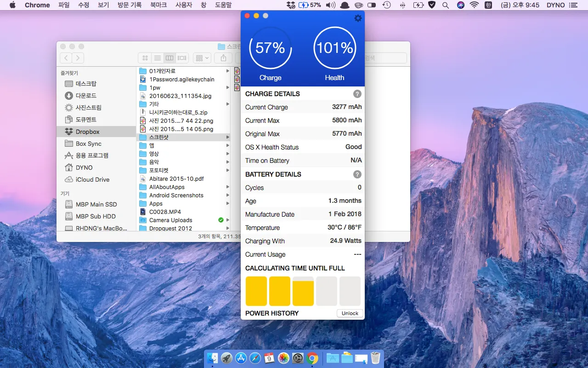The width and height of the screenshot is (588, 368).
Task: Click the Unlock button for Power History
Action: tap(350, 313)
